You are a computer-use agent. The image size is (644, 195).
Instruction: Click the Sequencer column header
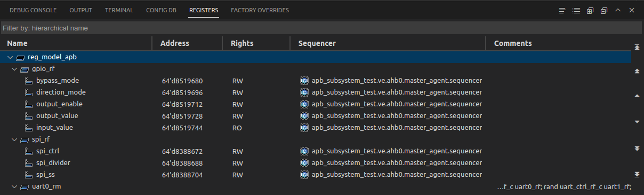coord(388,43)
